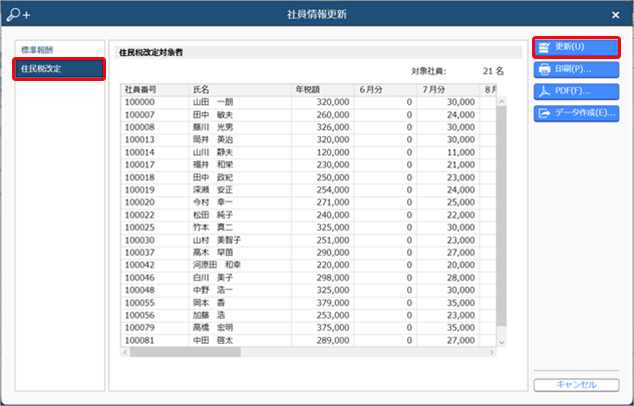634x406 pixels.
Task: Click the name 田中 敏夫
Action: click(x=213, y=115)
